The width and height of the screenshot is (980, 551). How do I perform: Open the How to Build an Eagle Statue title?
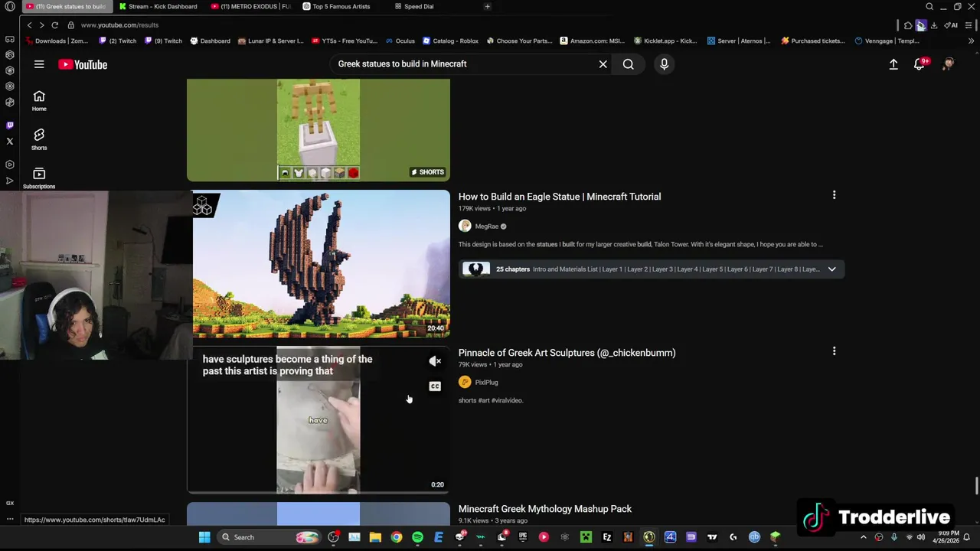(559, 197)
